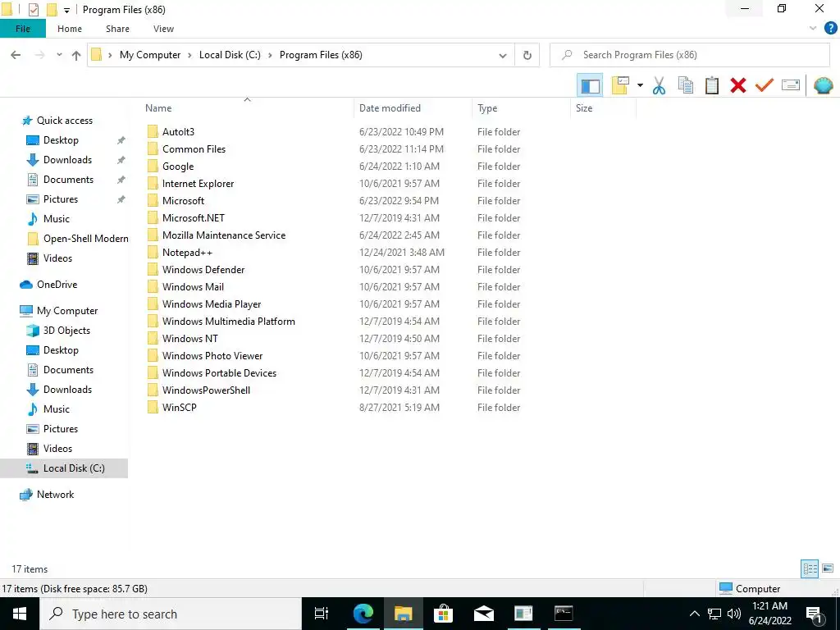Open the File menu

23,29
